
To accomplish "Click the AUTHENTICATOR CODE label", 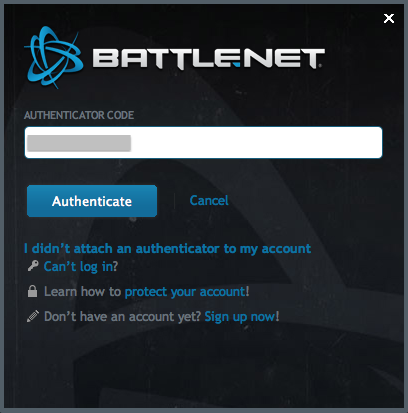I will [x=79, y=115].
